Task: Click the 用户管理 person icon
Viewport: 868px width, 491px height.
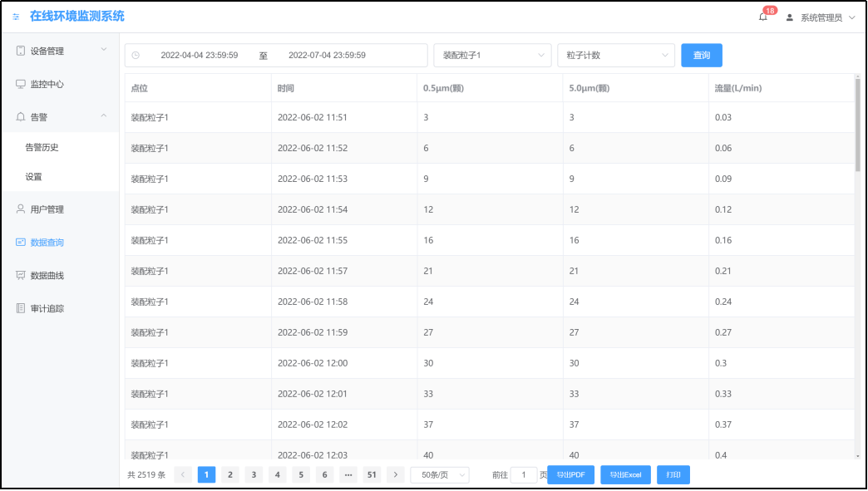Action: [21, 209]
